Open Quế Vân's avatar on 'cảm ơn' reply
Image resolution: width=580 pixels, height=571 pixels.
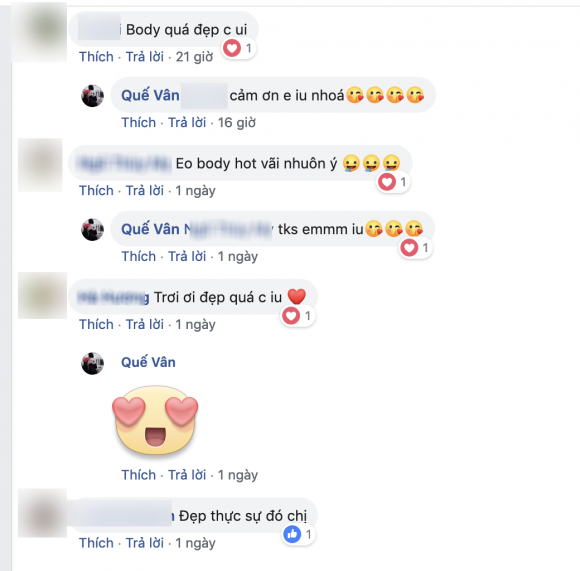(x=92, y=96)
